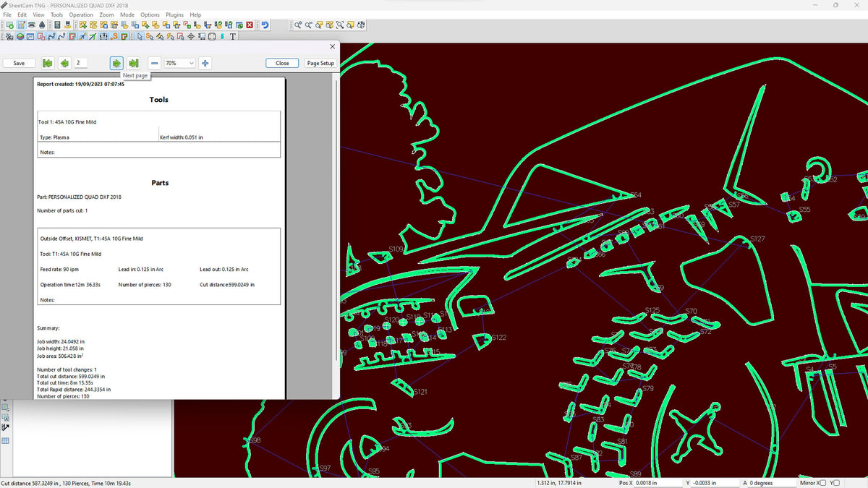Click the Close button in report dialog
Viewport: 868px width, 488px height.
pos(282,63)
